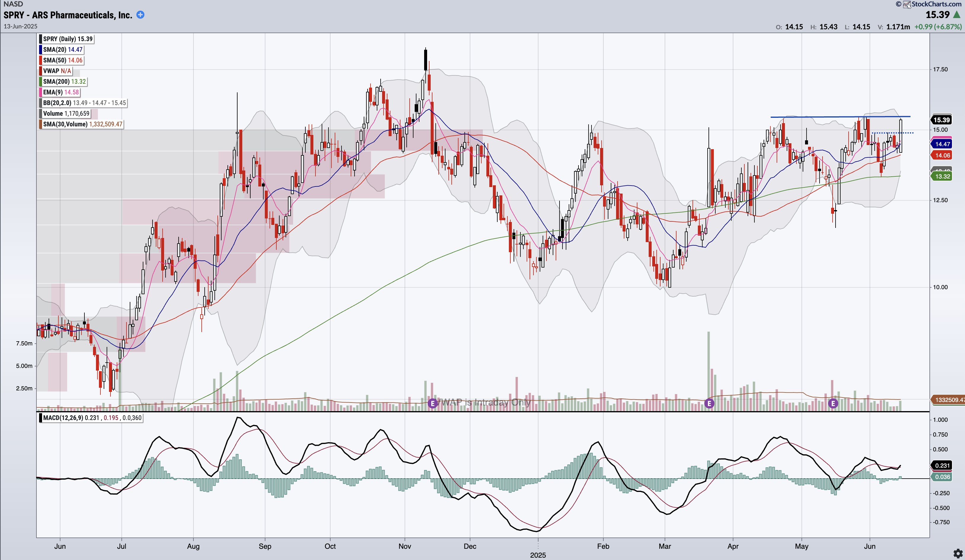Click the Nov label on the date axis
The height and width of the screenshot is (560, 965).
click(x=405, y=546)
